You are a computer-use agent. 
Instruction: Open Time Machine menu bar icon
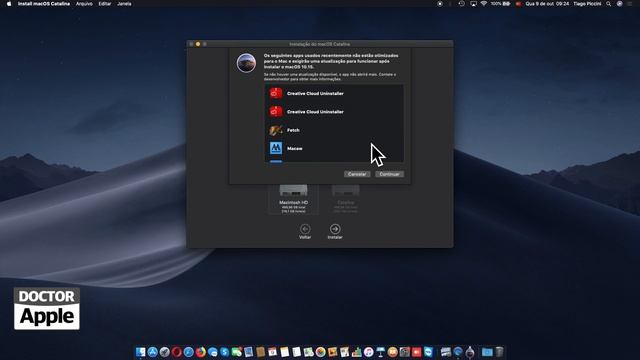click(462, 4)
